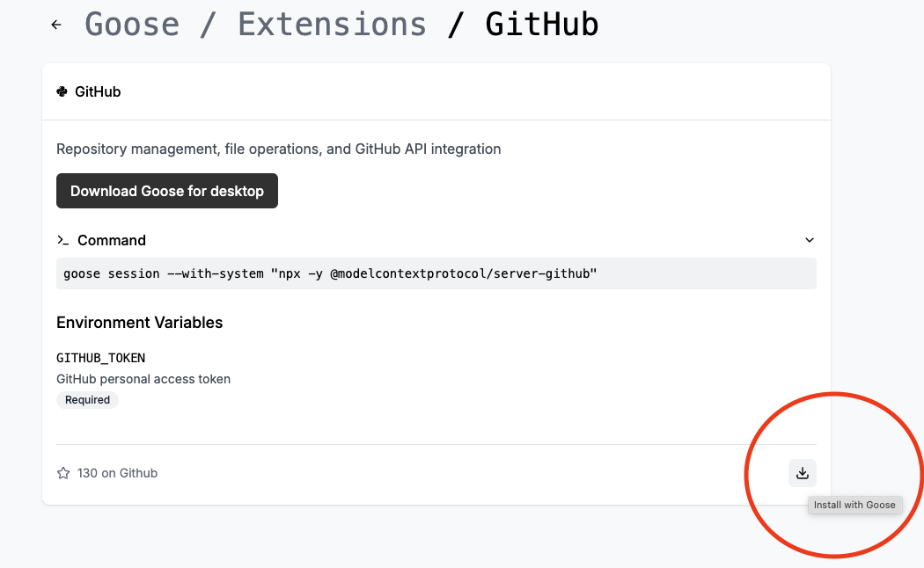Click the puzzle piece icon next to GitHub
This screenshot has width=924, height=568.
pyautogui.click(x=62, y=91)
